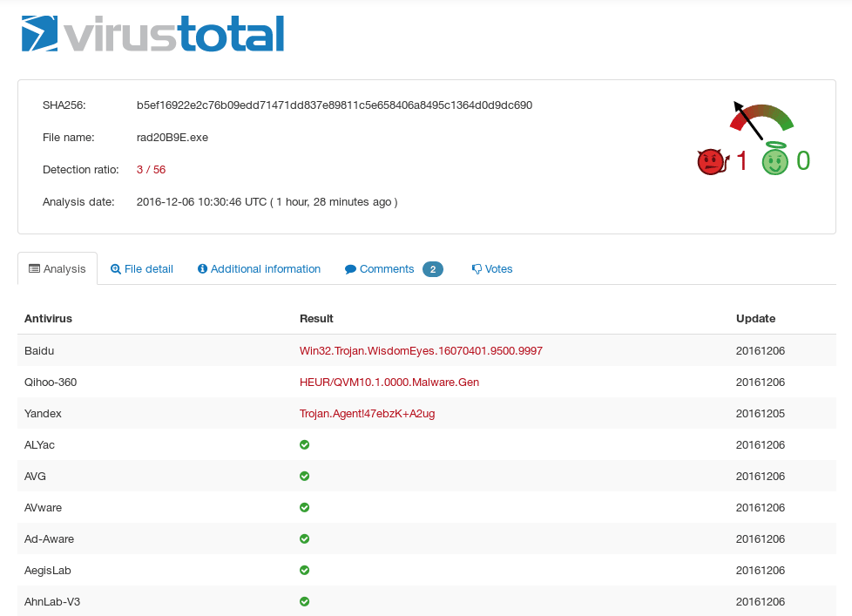Click the detection ratio 3 / 56
Viewport: 852px width, 616px height.
tap(151, 170)
